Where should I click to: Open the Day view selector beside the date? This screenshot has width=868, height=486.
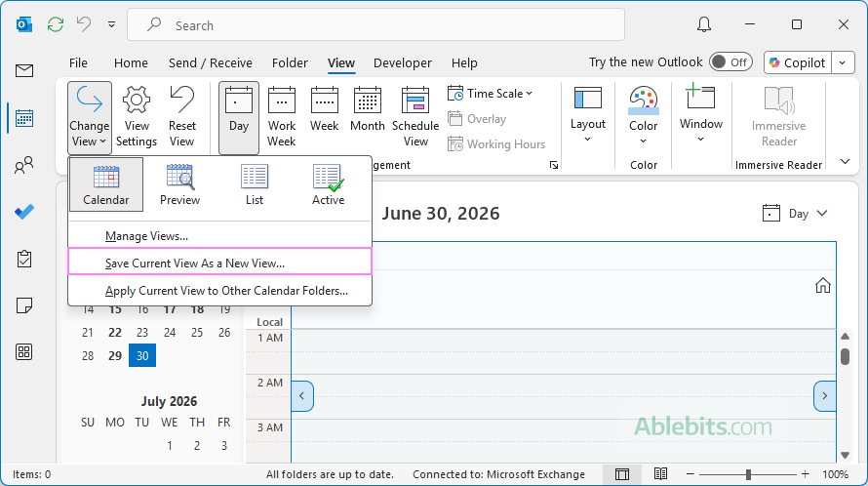(x=796, y=214)
